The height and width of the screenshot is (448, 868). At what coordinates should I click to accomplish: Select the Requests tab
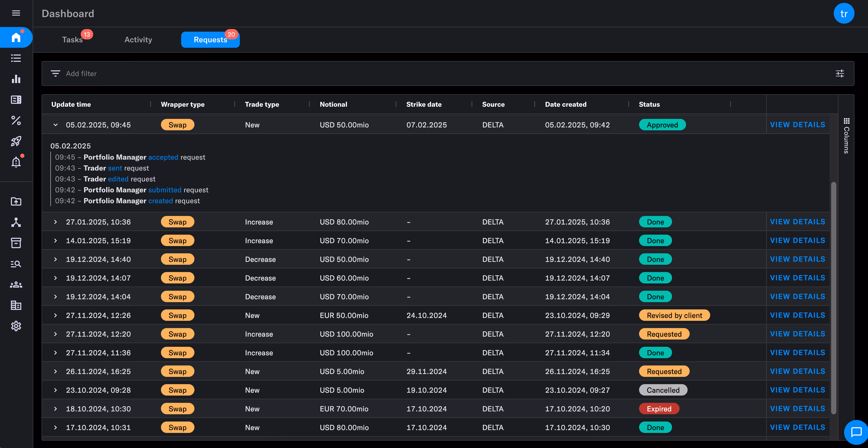[210, 40]
